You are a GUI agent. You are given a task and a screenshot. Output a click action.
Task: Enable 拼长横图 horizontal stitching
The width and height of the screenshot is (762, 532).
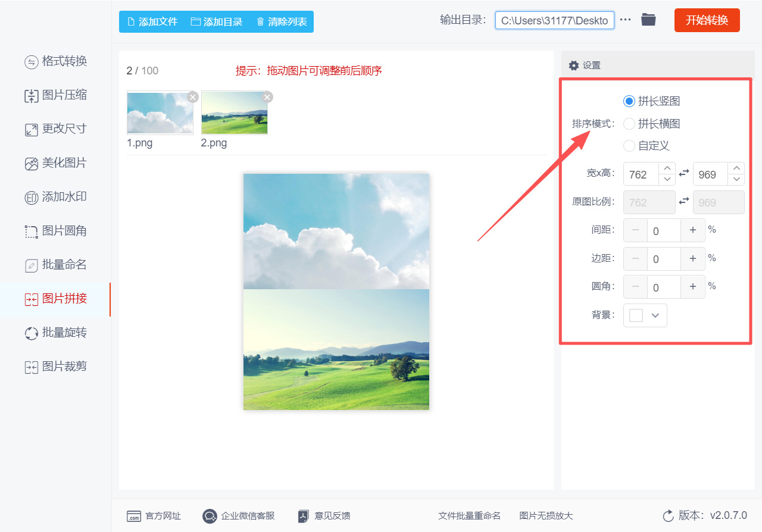pyautogui.click(x=629, y=124)
